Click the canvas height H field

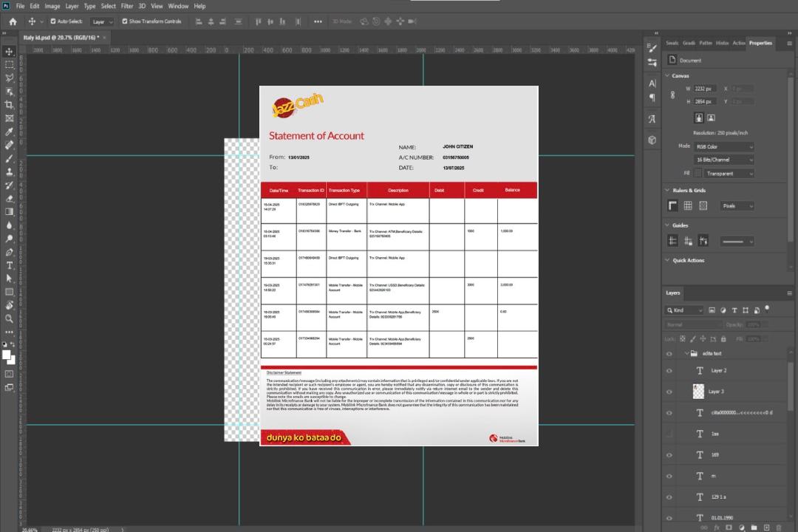tap(706, 102)
